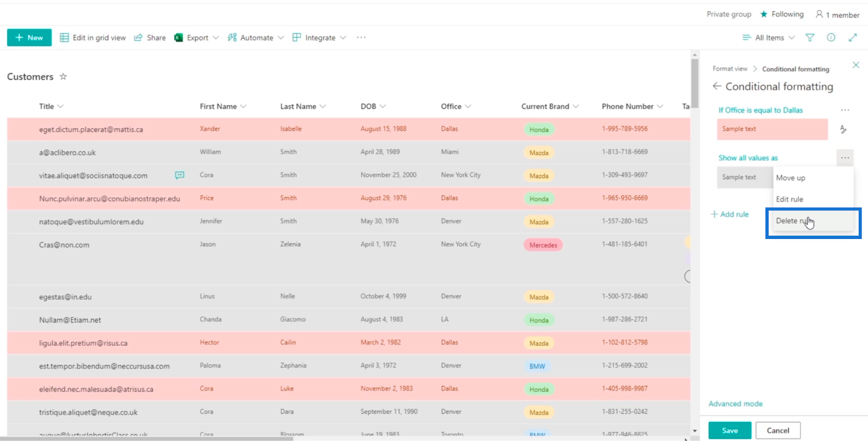Open the All Items view selector
Viewport: 868px width, 441px height.
(769, 37)
